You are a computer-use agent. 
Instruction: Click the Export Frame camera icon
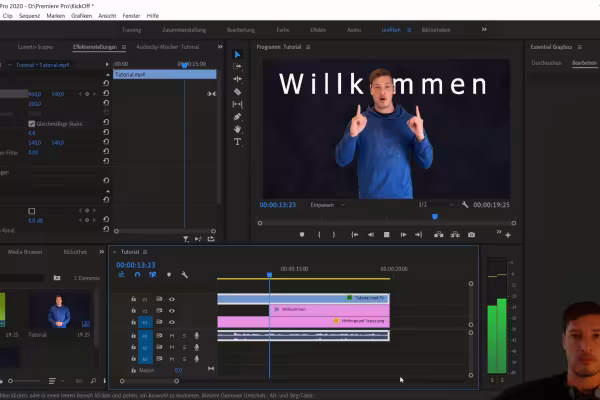(471, 235)
